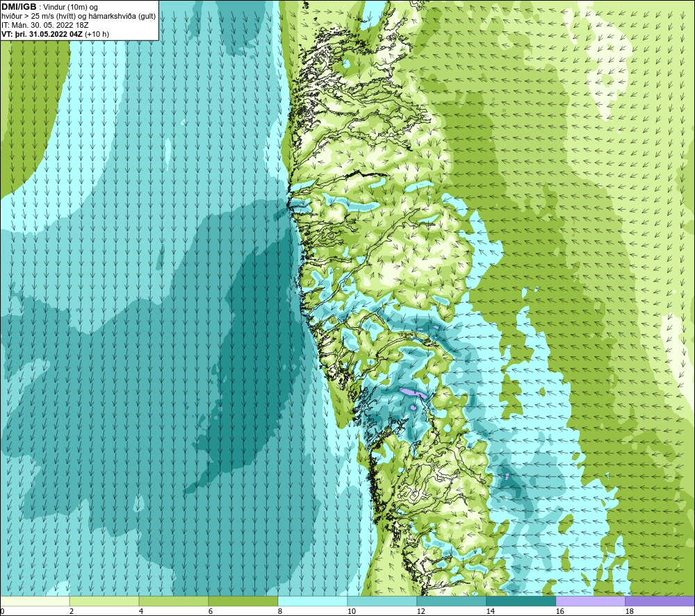Click the 'DMI/IGB' title text

pyautogui.click(x=19, y=7)
